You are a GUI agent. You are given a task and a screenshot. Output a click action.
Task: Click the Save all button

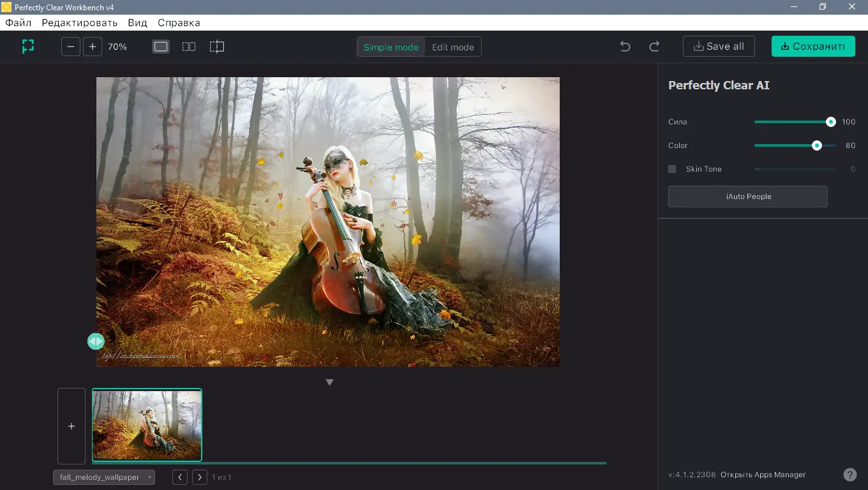coord(719,47)
